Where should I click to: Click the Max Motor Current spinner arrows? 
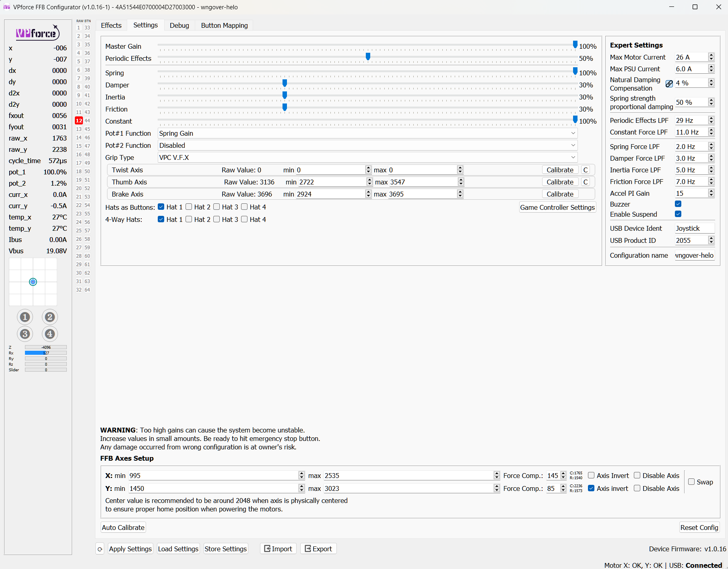click(x=711, y=57)
